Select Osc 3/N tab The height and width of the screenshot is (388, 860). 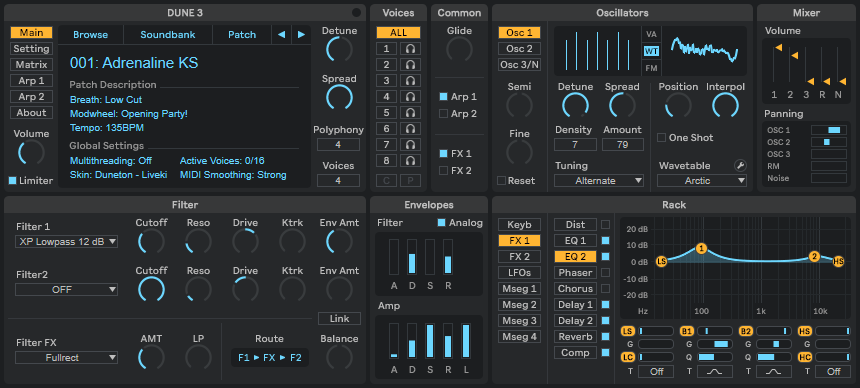click(x=519, y=65)
